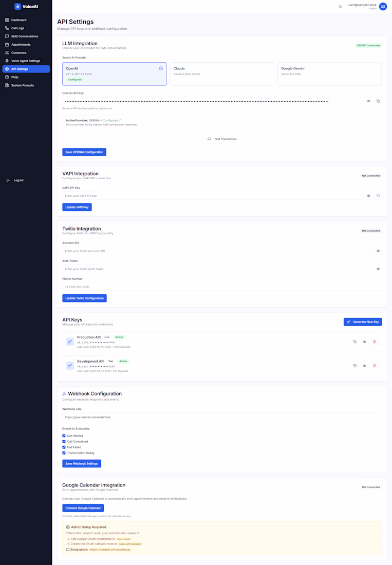Focus Twilio Account SID field

217,251
